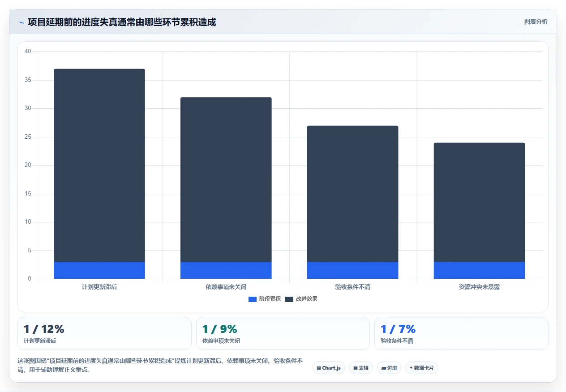Click the chart title 项目延期前的进度失真 heading

pyautogui.click(x=122, y=22)
